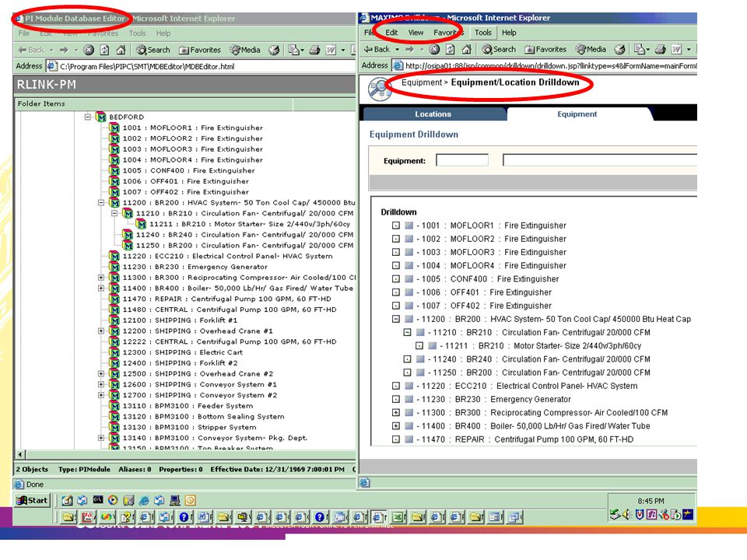Click module icon for 11220 ECC210 row
747x560 pixels.
point(114,256)
